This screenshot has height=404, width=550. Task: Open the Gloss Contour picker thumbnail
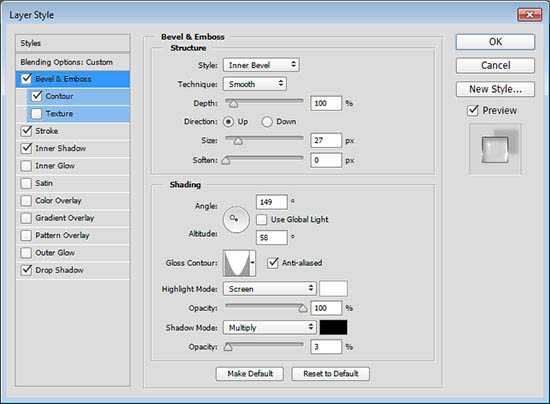(237, 263)
